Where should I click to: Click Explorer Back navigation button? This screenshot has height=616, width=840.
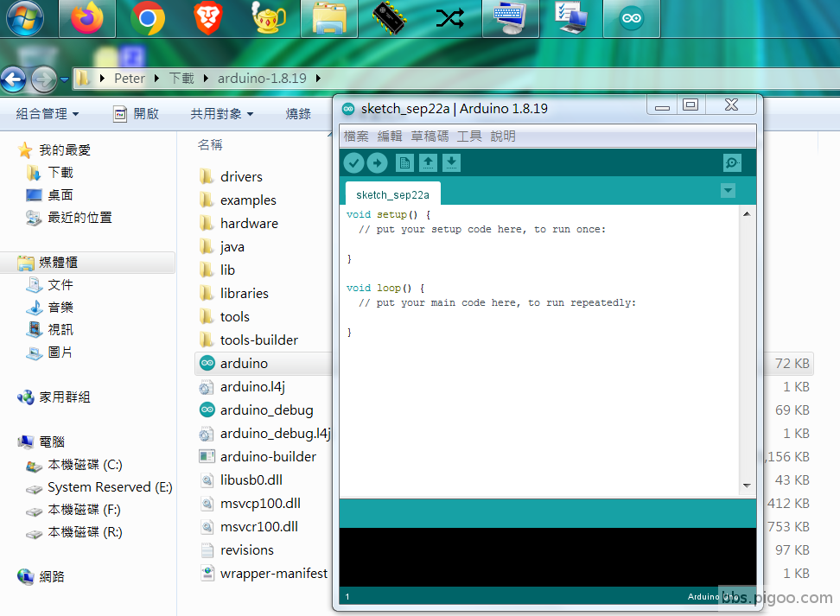point(14,79)
